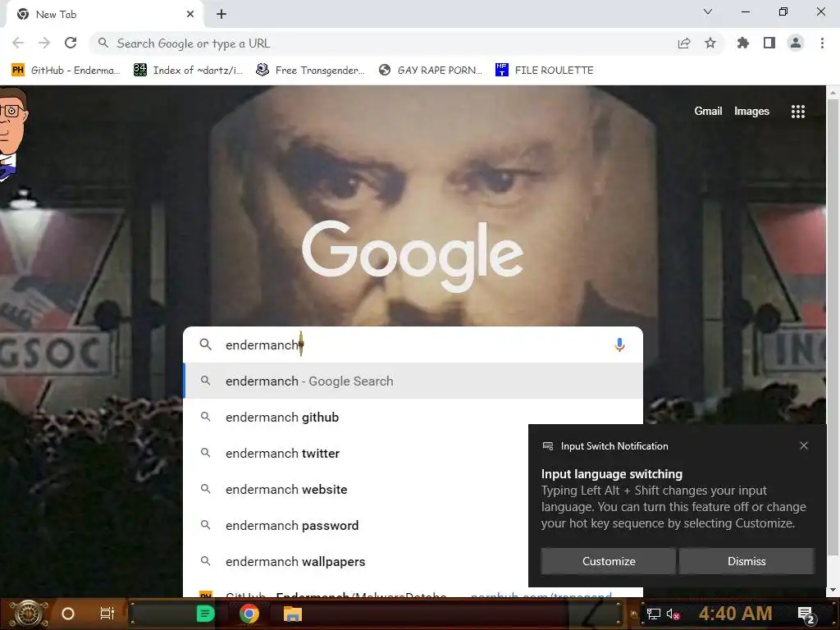The width and height of the screenshot is (840, 630).
Task: Open Cortana circle on the taskbar
Action: 68,614
